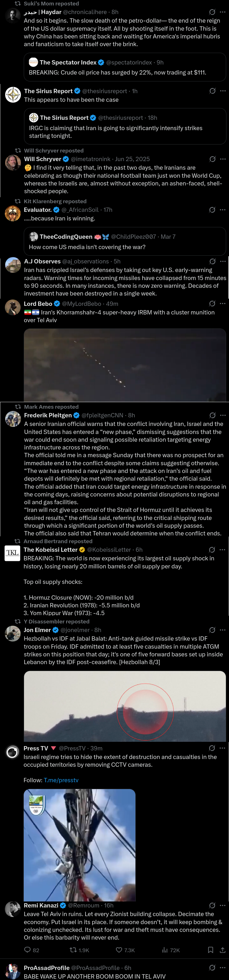Open Jon Elmer's profile name
Screen dimensions: 229x980
[x=37, y=630]
